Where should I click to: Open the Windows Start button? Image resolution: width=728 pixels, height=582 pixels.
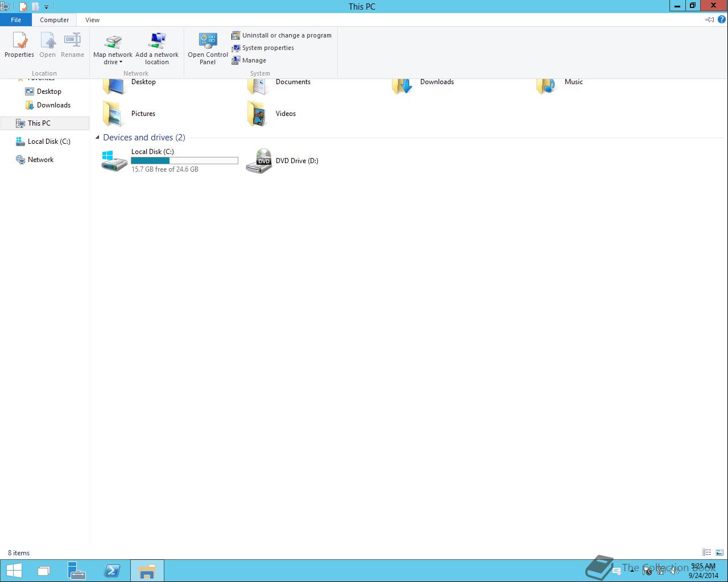pos(14,571)
